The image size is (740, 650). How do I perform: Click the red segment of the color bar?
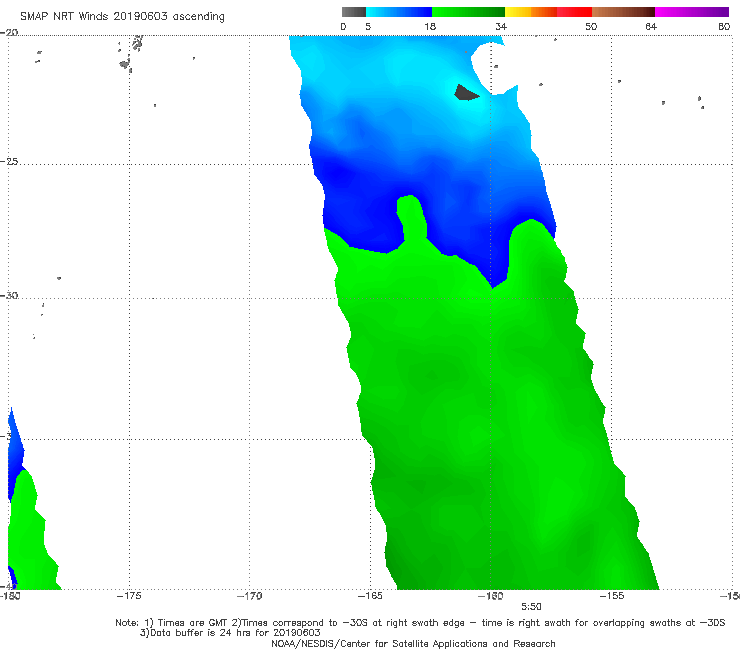(x=574, y=12)
